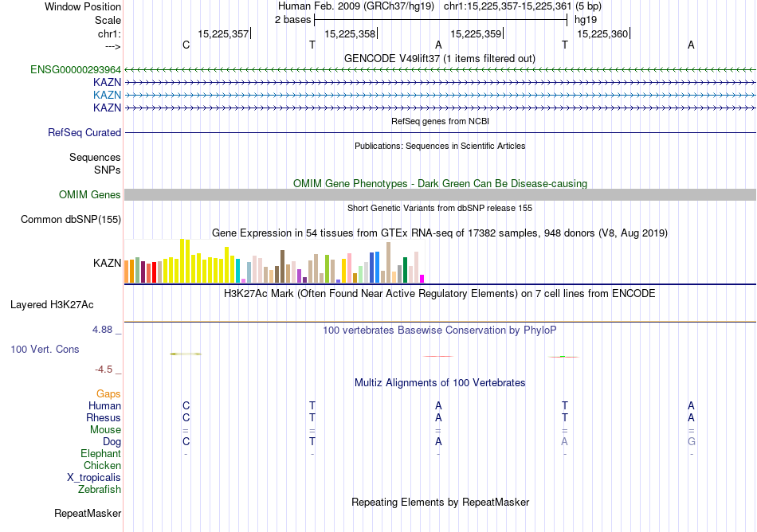Click the cyan bar in GTEx chart
Viewport: 757px width, 532px height.
(238, 271)
